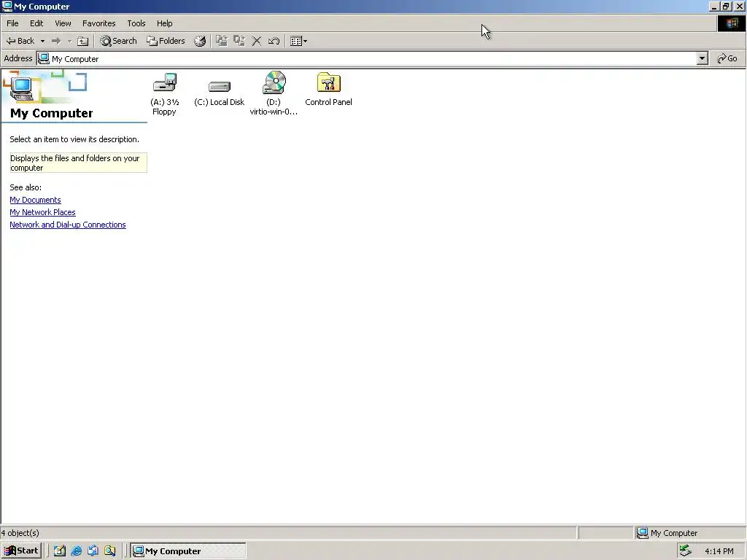Minimize the My Computer window
Screen dimensions: 747x560
pyautogui.click(x=713, y=6)
